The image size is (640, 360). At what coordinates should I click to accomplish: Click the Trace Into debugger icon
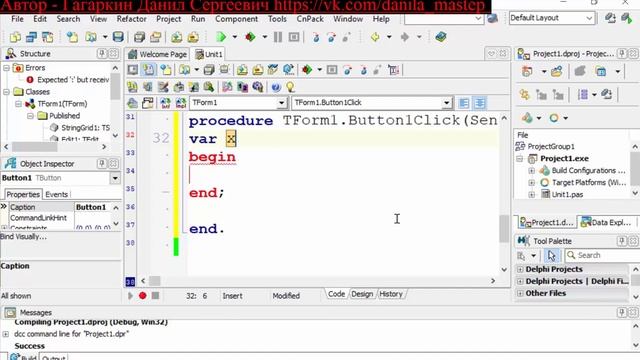point(316,37)
